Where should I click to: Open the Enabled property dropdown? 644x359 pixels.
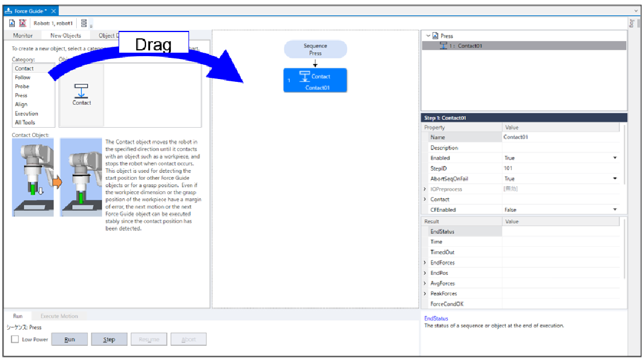615,158
